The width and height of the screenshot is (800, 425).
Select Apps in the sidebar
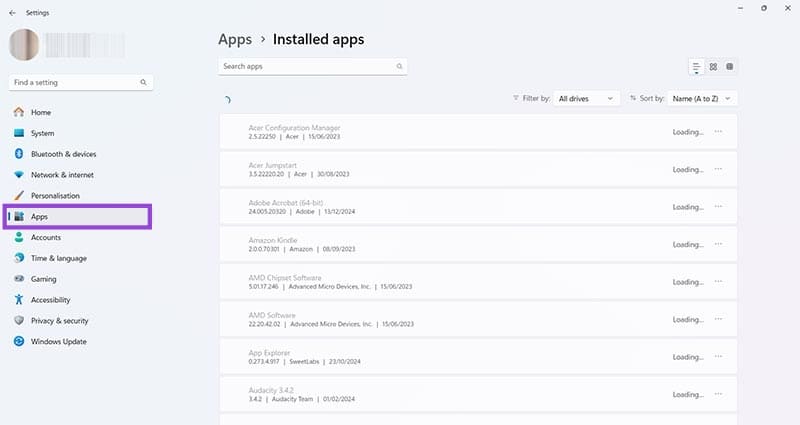click(x=78, y=216)
